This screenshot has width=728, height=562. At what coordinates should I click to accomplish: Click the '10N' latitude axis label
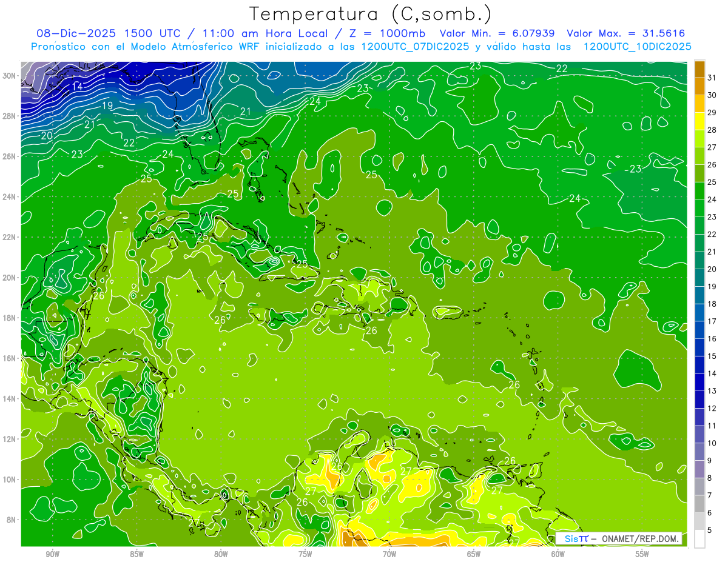10,480
